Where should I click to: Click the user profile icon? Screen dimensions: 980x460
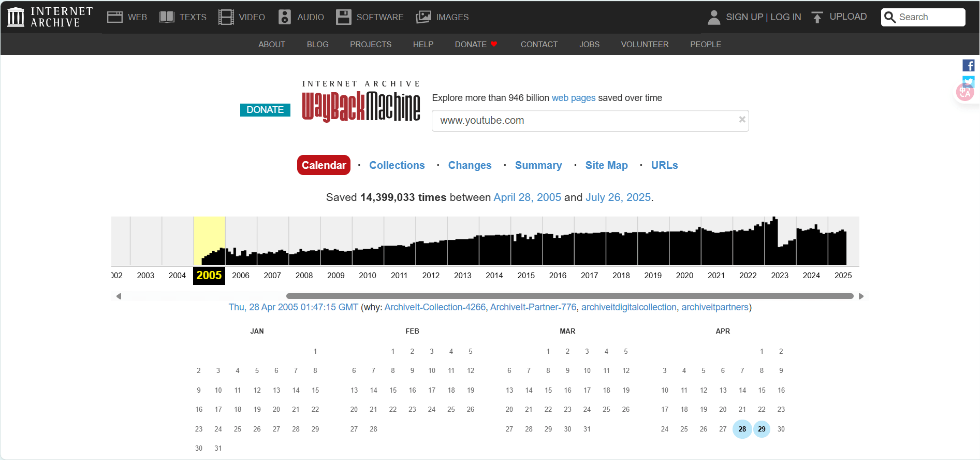(x=714, y=17)
